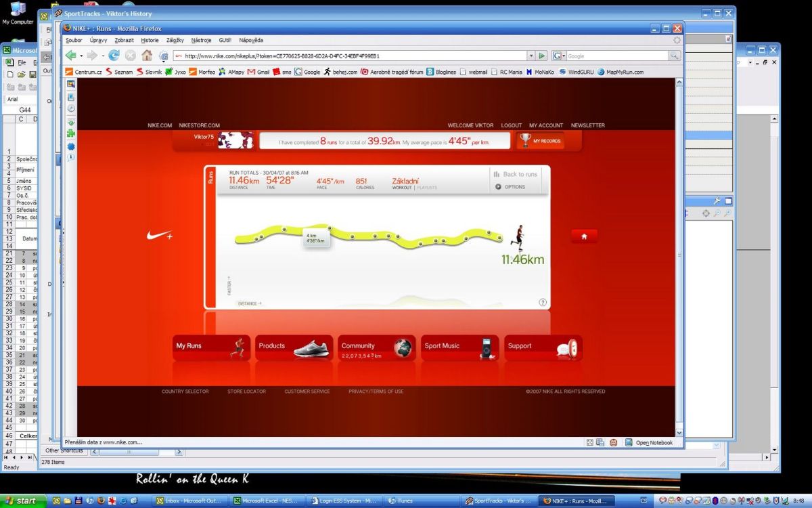Open the Centrum.cz bookmark

pyautogui.click(x=84, y=72)
